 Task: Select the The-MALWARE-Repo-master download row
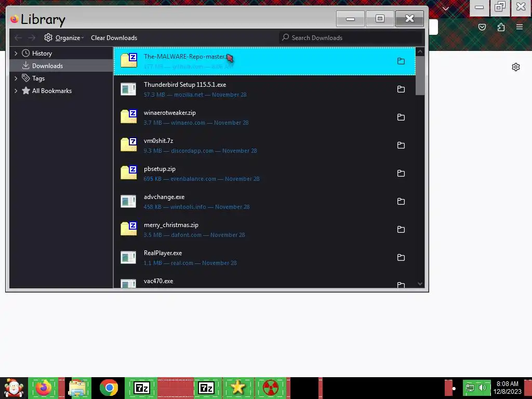tap(264, 61)
